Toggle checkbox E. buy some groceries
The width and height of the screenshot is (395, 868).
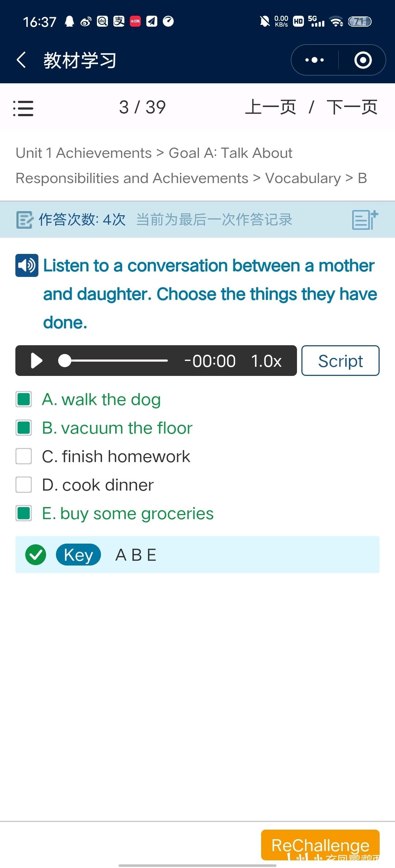click(24, 513)
